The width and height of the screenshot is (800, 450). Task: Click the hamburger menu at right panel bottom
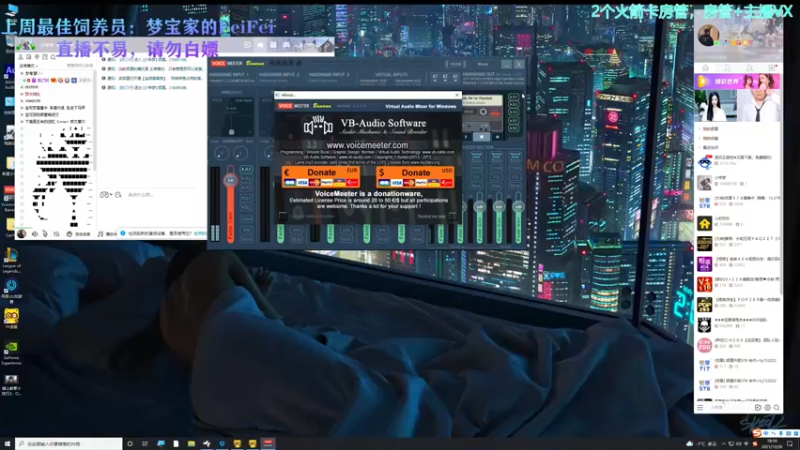coord(700,407)
